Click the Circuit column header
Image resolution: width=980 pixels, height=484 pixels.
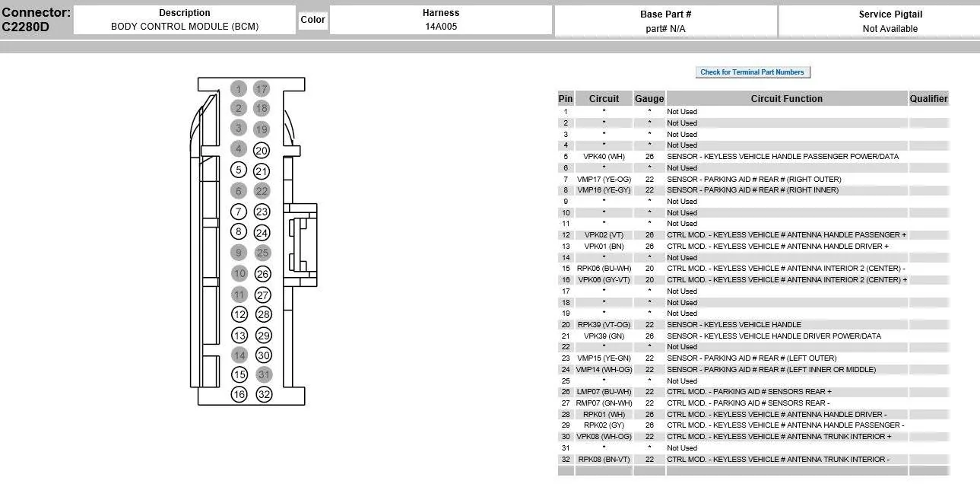604,99
